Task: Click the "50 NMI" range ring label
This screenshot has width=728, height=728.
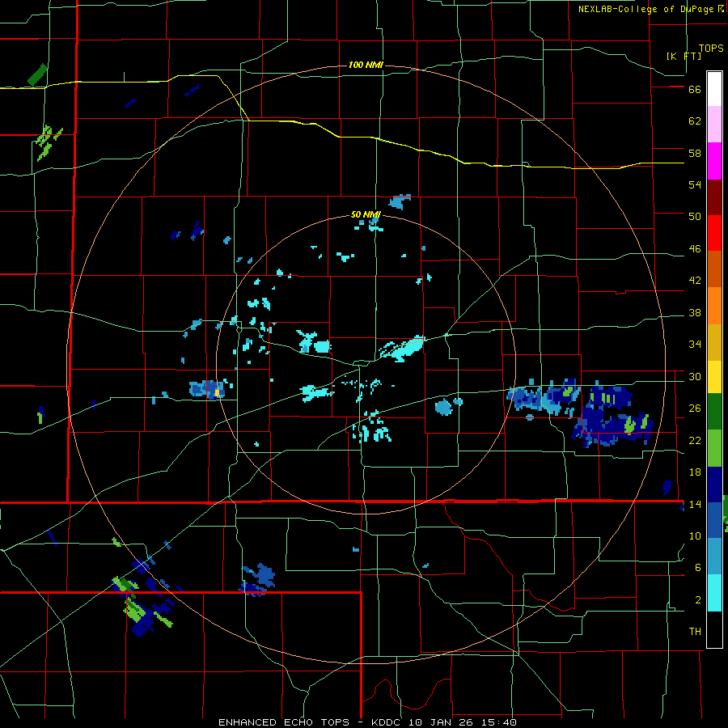Action: coord(366,214)
